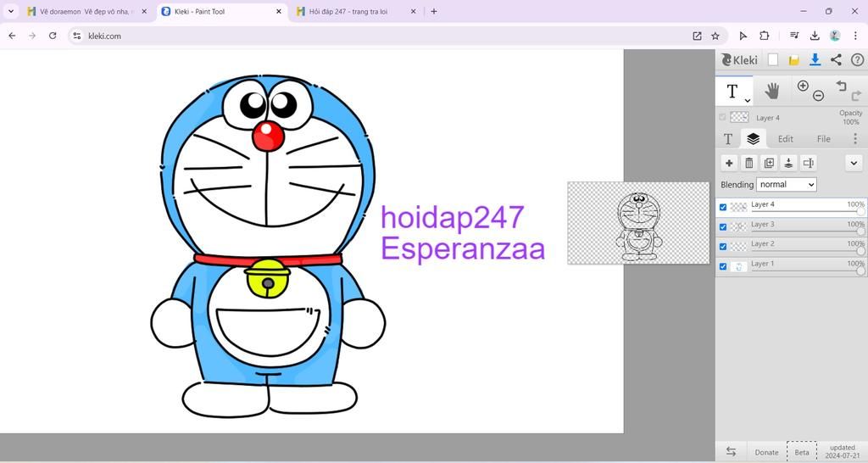Hide Layer 4 using its checkbox

pyautogui.click(x=723, y=207)
